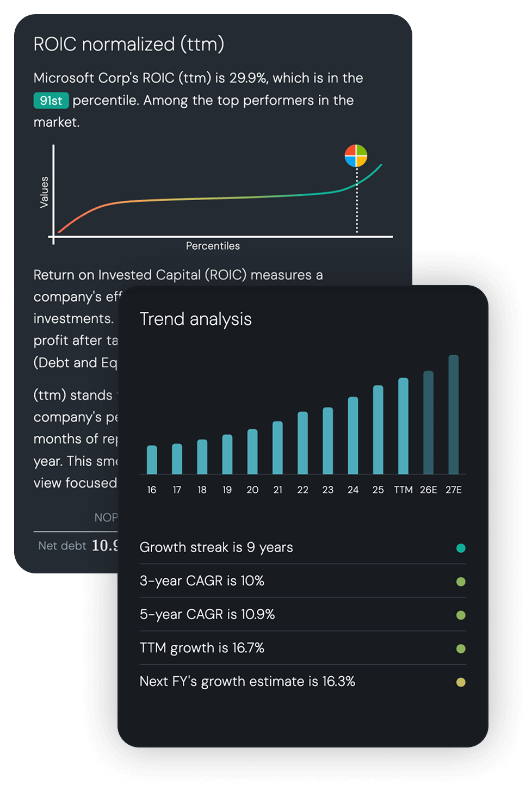The width and height of the screenshot is (532, 791).
Task: Click the teal dot beside Growth streak
Action: click(461, 548)
